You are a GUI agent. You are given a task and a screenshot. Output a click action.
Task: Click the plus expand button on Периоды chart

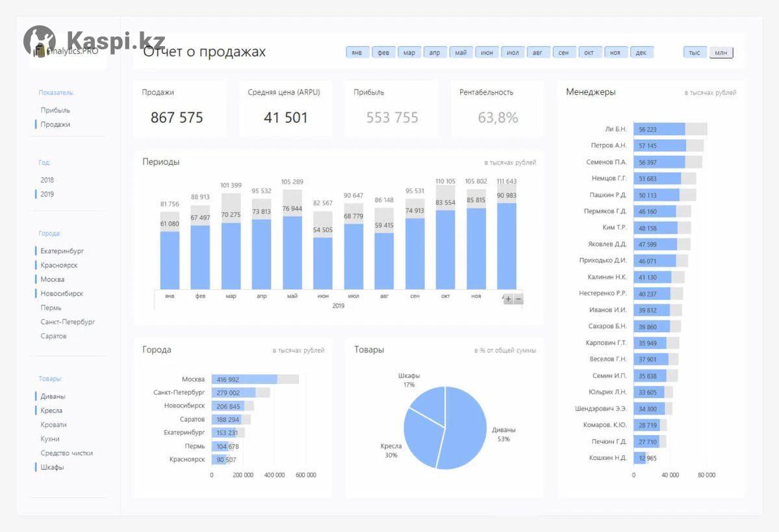(508, 299)
